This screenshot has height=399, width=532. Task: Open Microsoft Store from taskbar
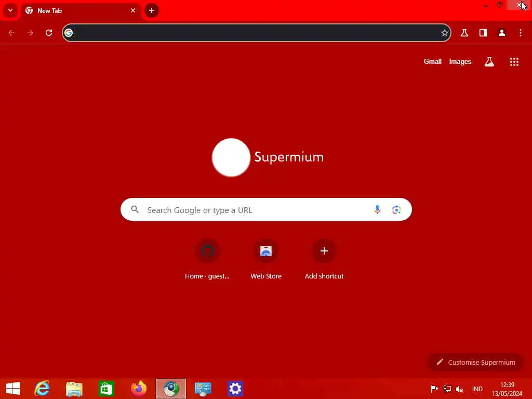click(106, 389)
